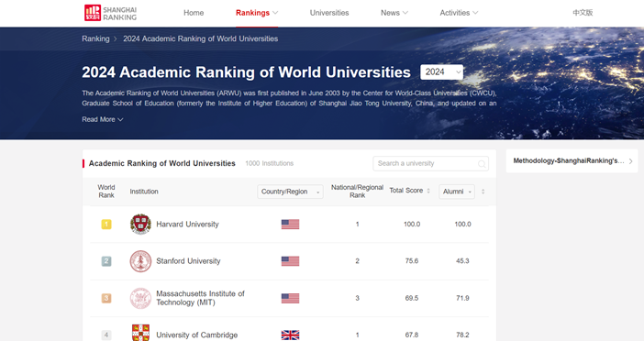Image resolution: width=644 pixels, height=341 pixels.
Task: Click the University of Cambridge crest
Action: tap(140, 333)
